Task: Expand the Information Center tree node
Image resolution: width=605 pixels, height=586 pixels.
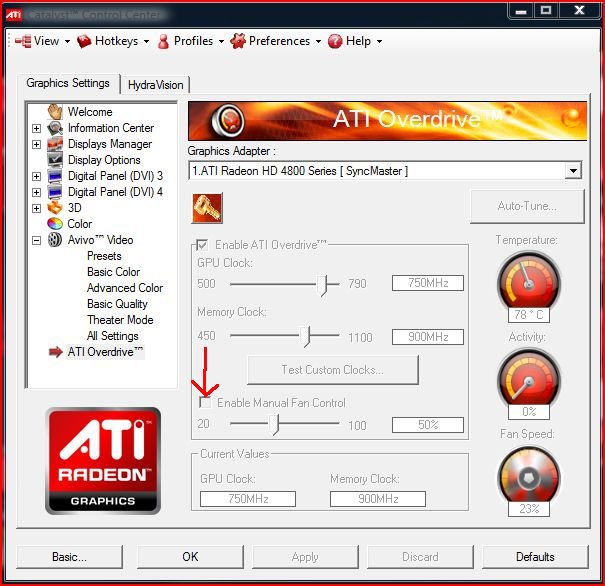Action: [36, 128]
